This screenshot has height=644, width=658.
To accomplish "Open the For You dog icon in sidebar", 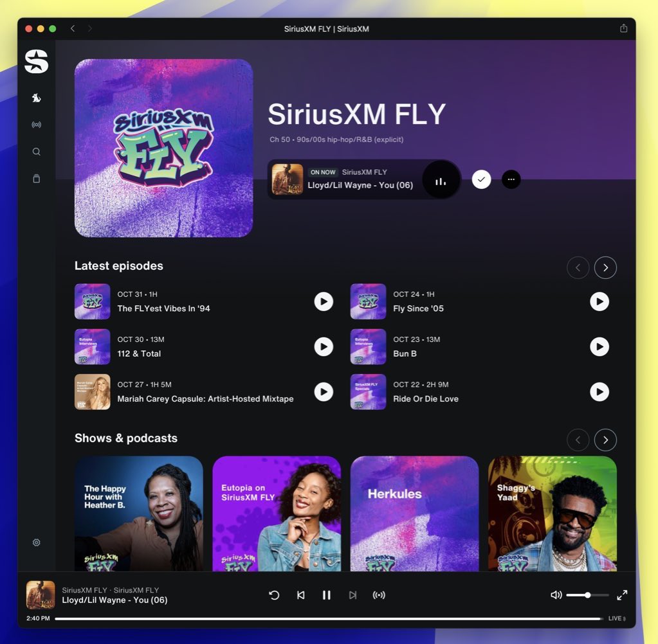I will tap(36, 97).
